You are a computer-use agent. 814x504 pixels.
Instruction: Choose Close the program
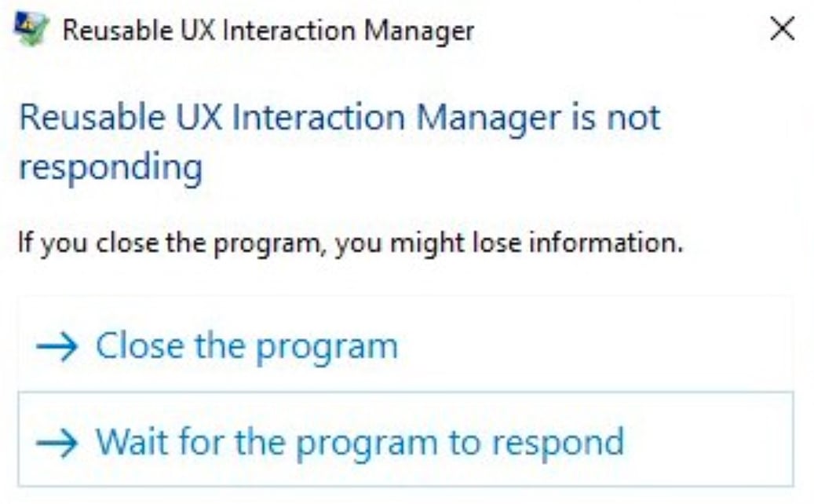246,346
